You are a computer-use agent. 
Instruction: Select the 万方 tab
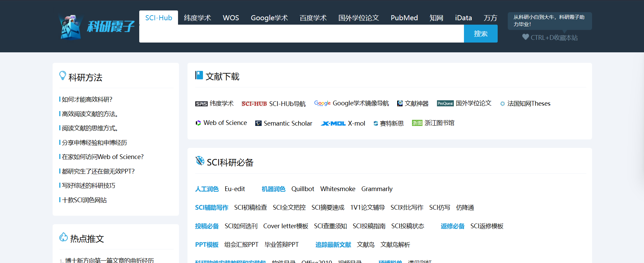(490, 18)
